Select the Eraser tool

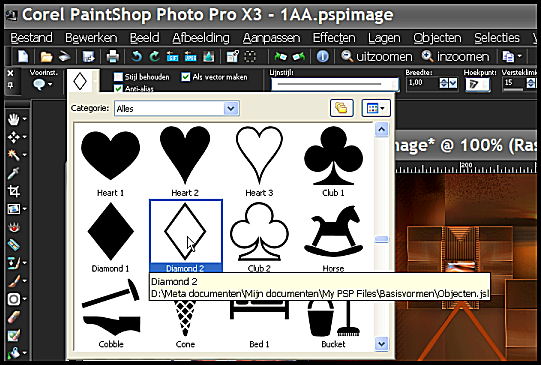(x=13, y=317)
